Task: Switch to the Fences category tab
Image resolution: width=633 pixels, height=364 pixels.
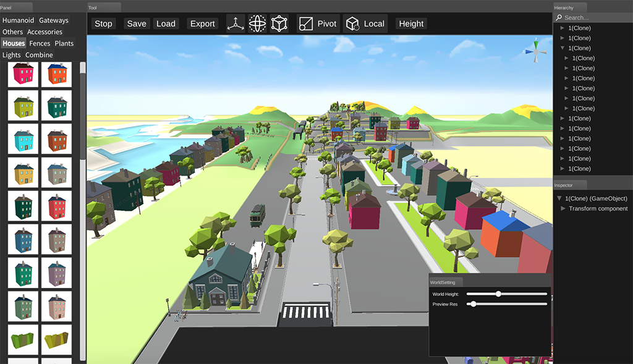Action: (x=40, y=43)
